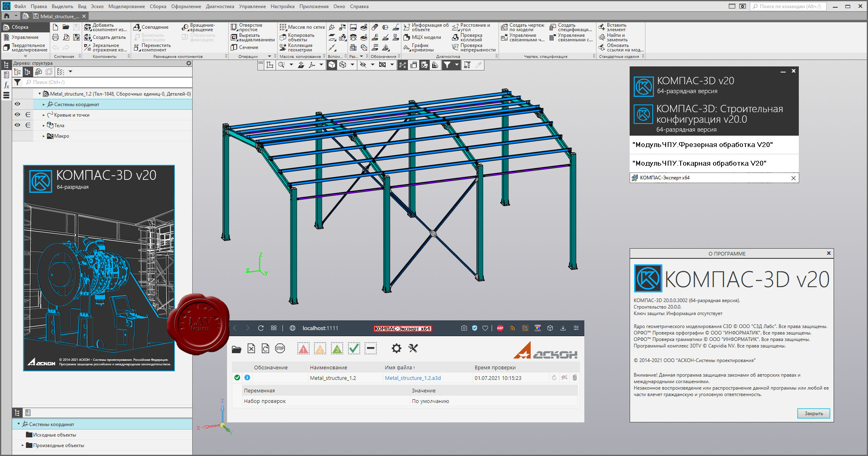Image resolution: width=868 pixels, height=456 pixels.
Task: Toggle the minus filter in KOMPAS-Expert
Action: (371, 348)
